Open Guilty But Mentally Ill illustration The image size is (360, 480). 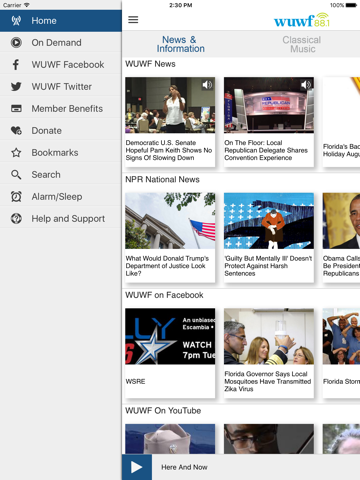(269, 221)
